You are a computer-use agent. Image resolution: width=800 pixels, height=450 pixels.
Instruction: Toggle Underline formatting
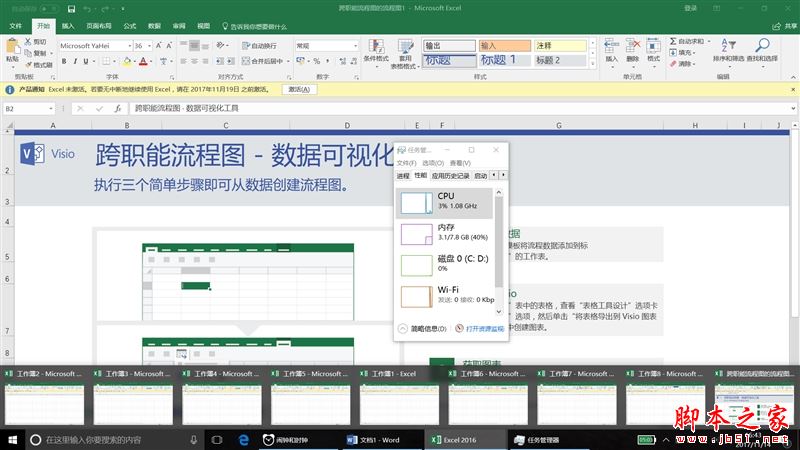[x=86, y=61]
